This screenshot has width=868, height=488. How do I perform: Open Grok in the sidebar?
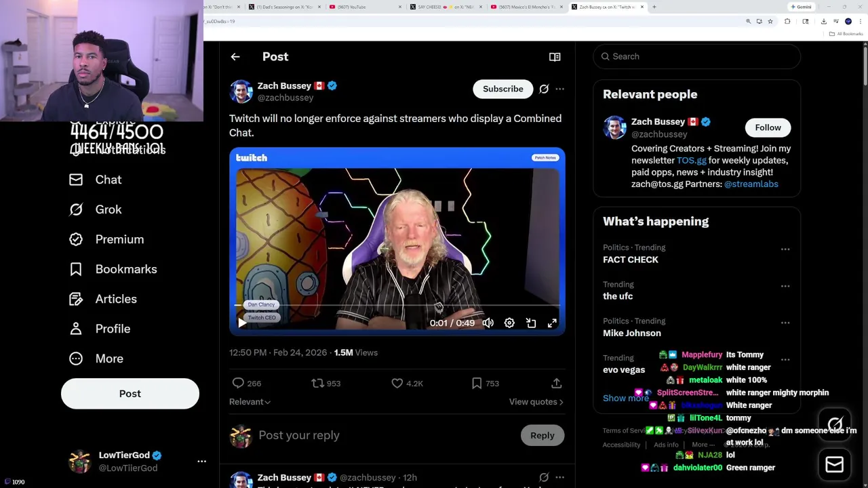[96, 209]
